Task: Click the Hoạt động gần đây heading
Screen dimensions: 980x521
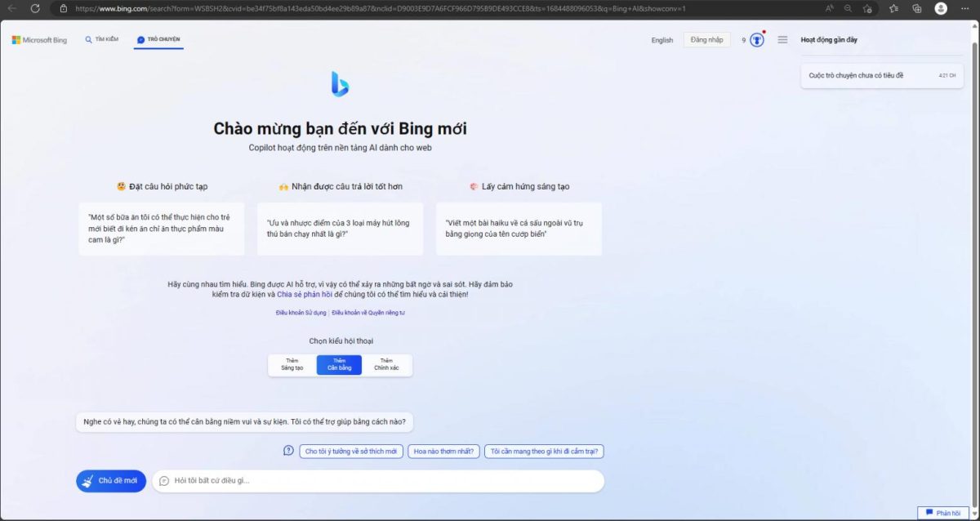Action: click(x=829, y=39)
